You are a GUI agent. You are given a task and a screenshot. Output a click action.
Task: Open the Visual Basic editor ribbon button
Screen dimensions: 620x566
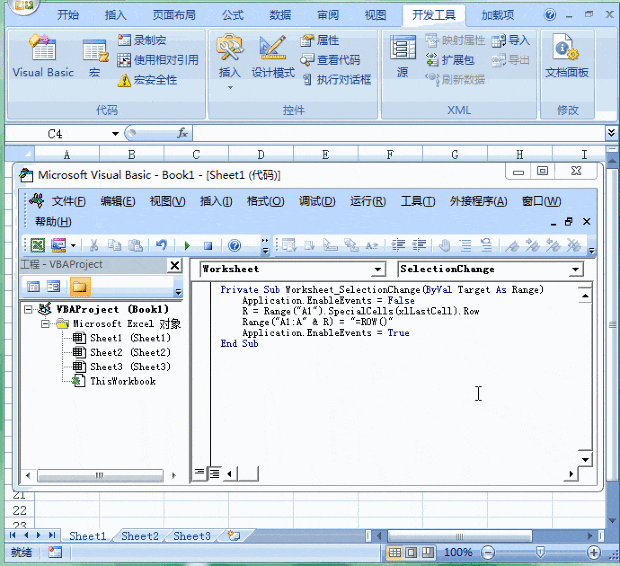click(42, 58)
